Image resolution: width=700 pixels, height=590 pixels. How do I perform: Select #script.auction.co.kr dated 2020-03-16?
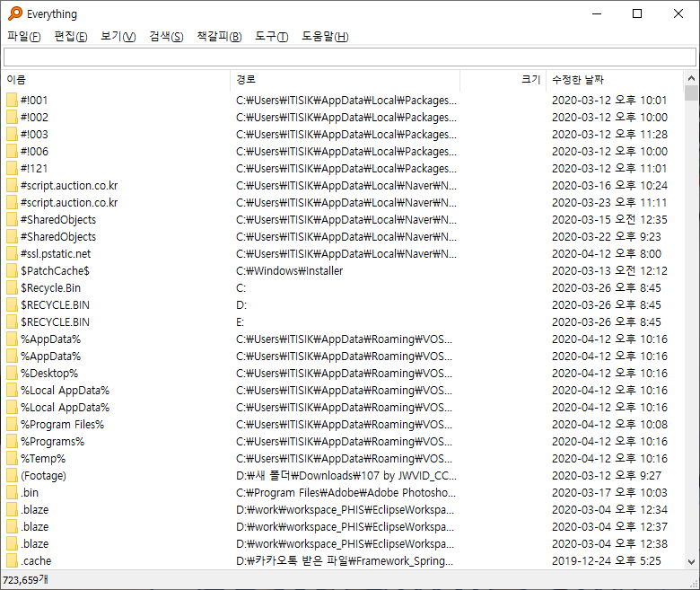(69, 185)
